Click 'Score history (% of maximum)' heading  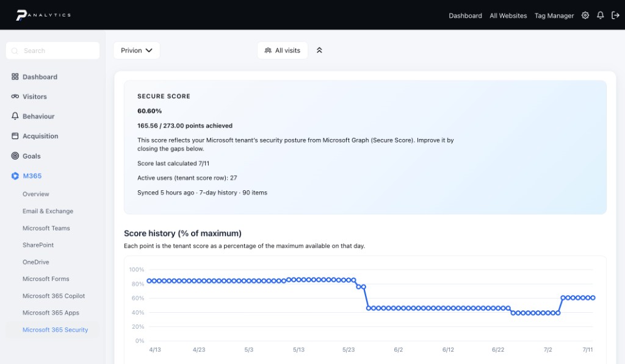tap(182, 234)
